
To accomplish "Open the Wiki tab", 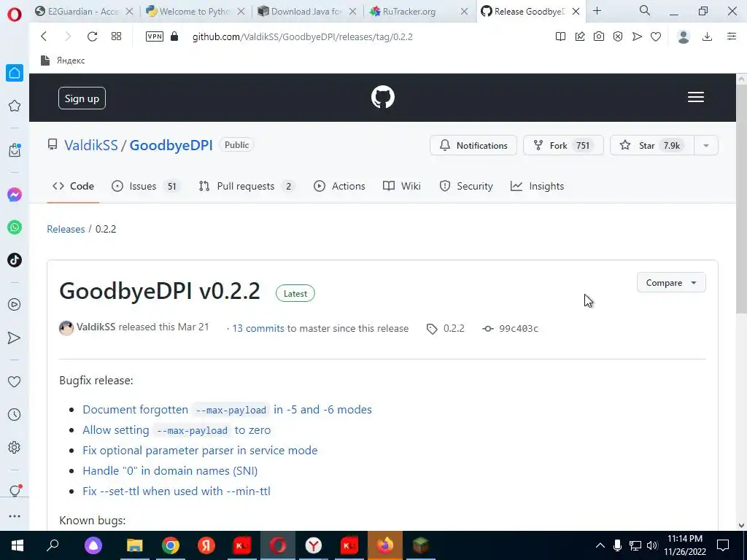I will tap(402, 186).
